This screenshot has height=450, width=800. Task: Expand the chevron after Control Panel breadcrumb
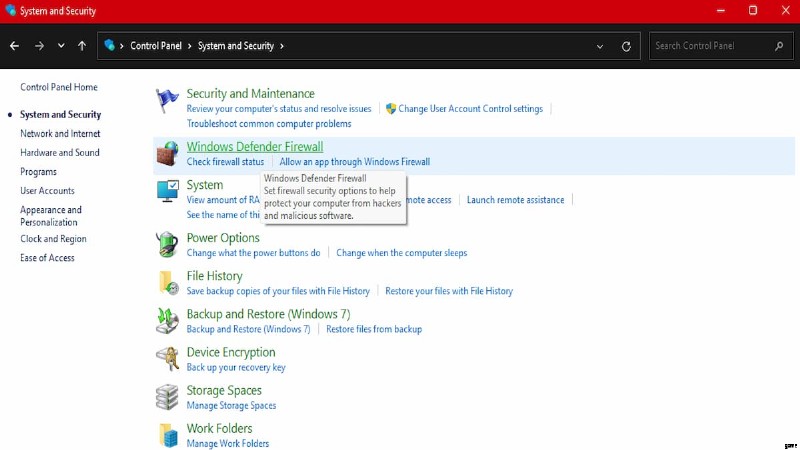(189, 46)
